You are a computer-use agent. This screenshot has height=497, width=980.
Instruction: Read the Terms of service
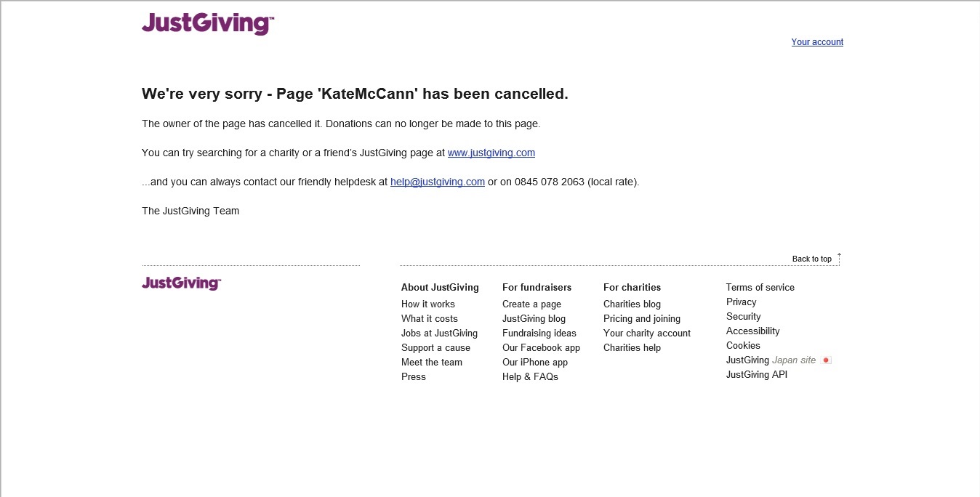pos(760,288)
